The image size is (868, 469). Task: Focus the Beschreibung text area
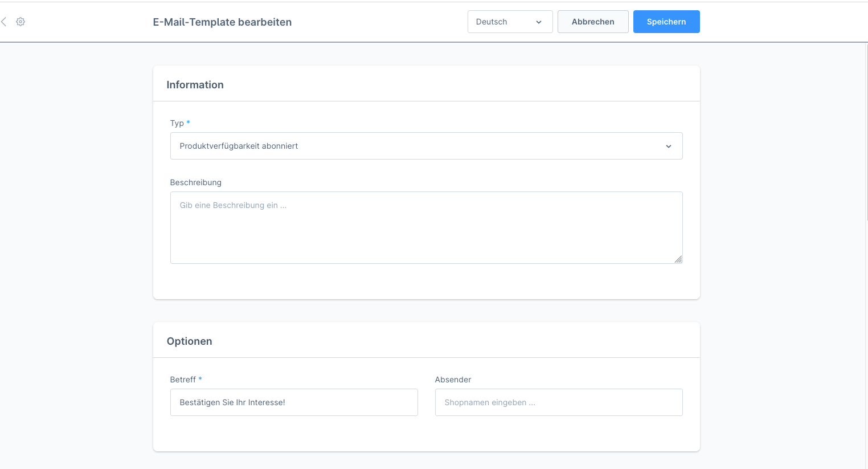click(x=425, y=227)
